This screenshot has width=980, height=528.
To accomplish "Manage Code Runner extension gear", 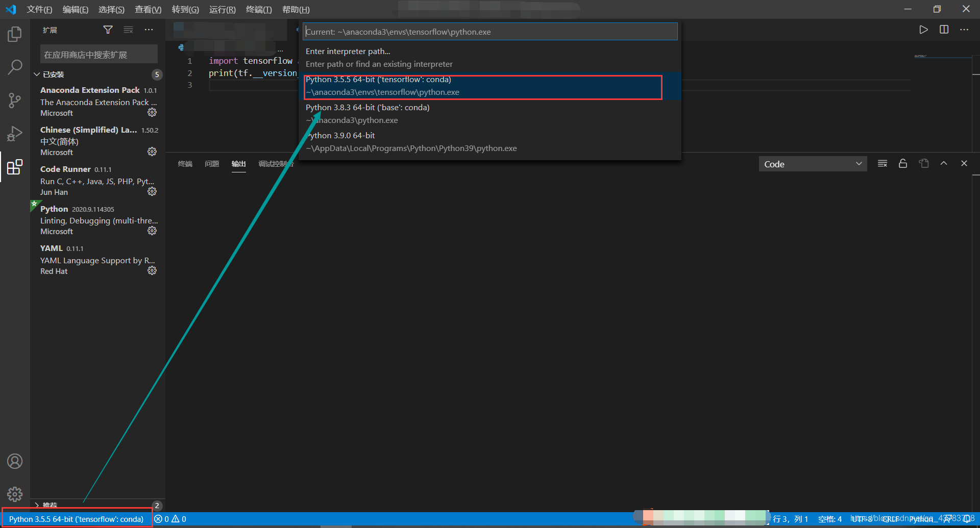I will coord(152,191).
